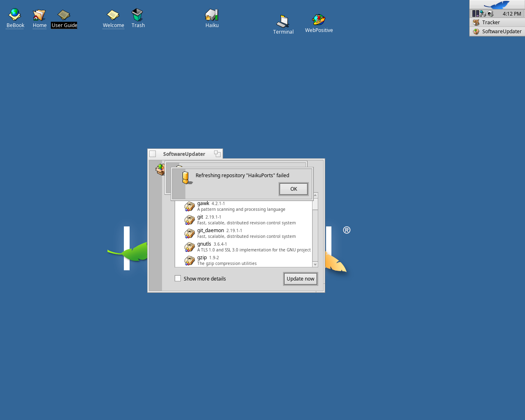
Task: Click the SoftwareUpdater window close box
Action: 153,154
